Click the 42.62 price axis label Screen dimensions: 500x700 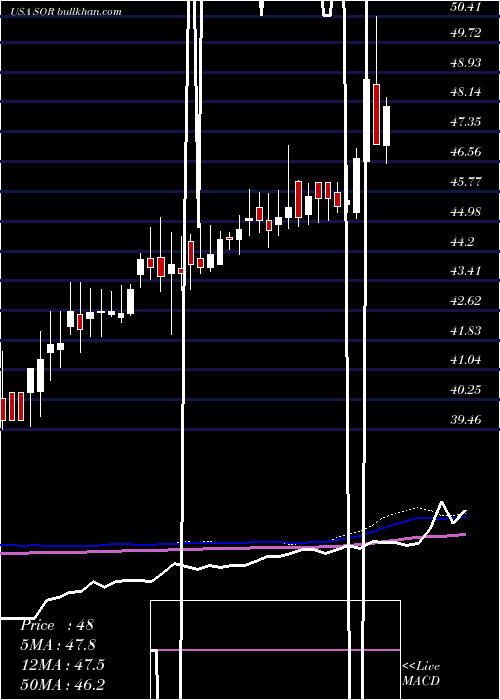(x=466, y=300)
